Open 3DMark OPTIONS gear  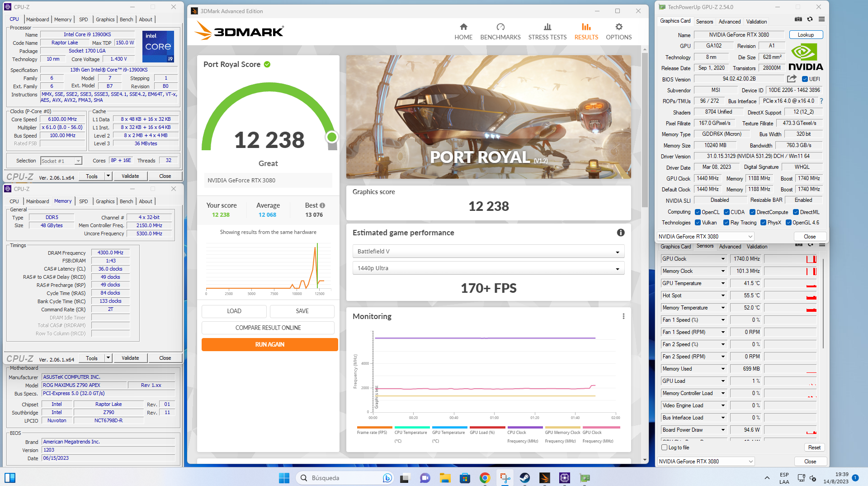tap(619, 32)
